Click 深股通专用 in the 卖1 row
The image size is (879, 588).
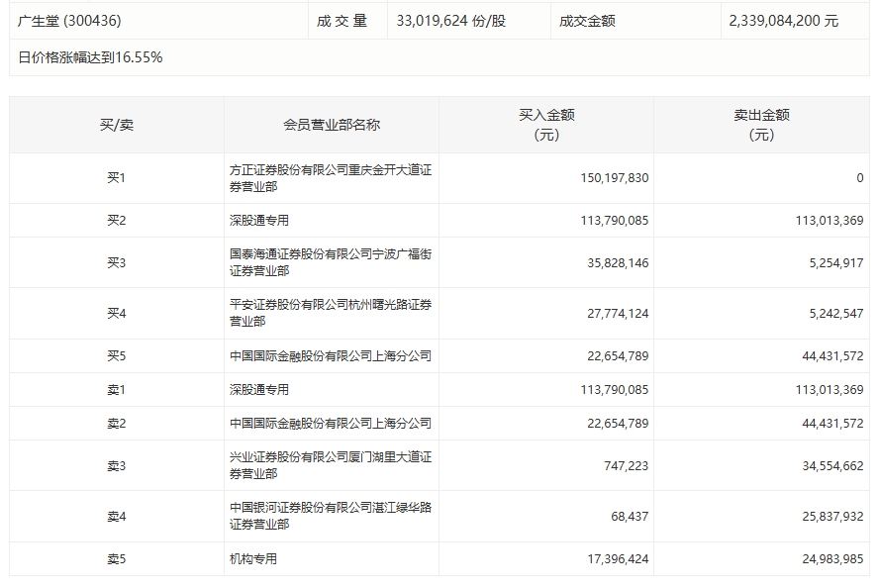[x=259, y=390]
